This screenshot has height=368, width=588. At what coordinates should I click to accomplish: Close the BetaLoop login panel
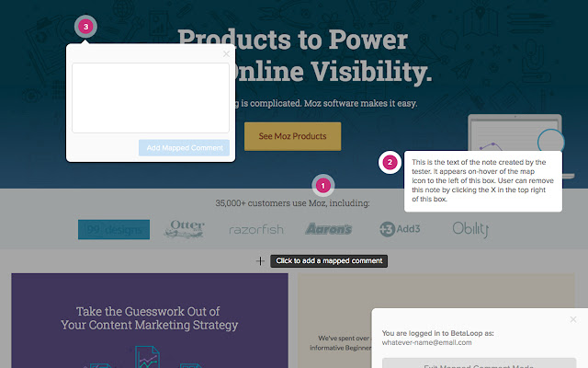click(x=573, y=319)
